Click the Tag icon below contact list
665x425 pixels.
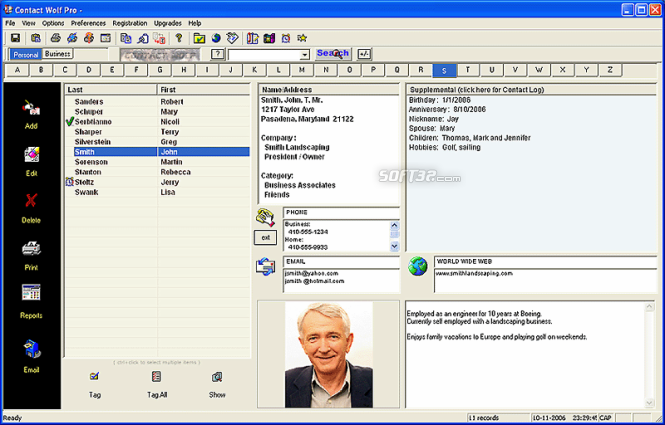coord(95,377)
